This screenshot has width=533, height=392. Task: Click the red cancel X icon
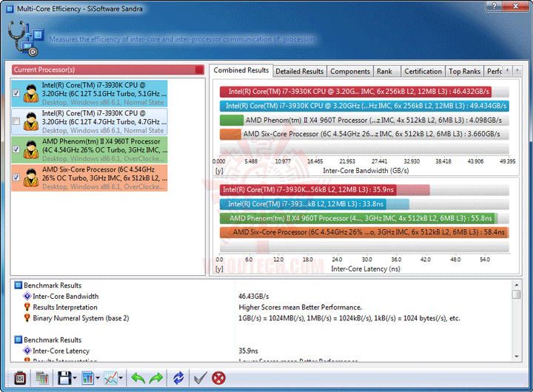[218, 378]
